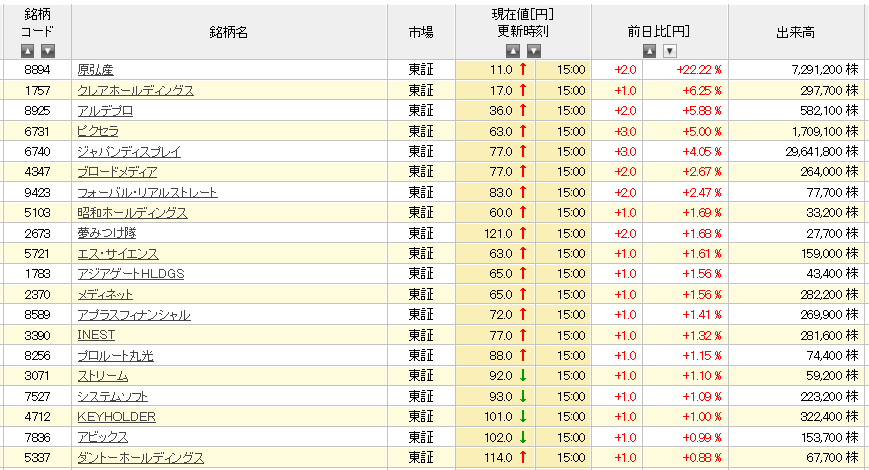
Task: Open the アビックス stock link
Action: coord(103,437)
